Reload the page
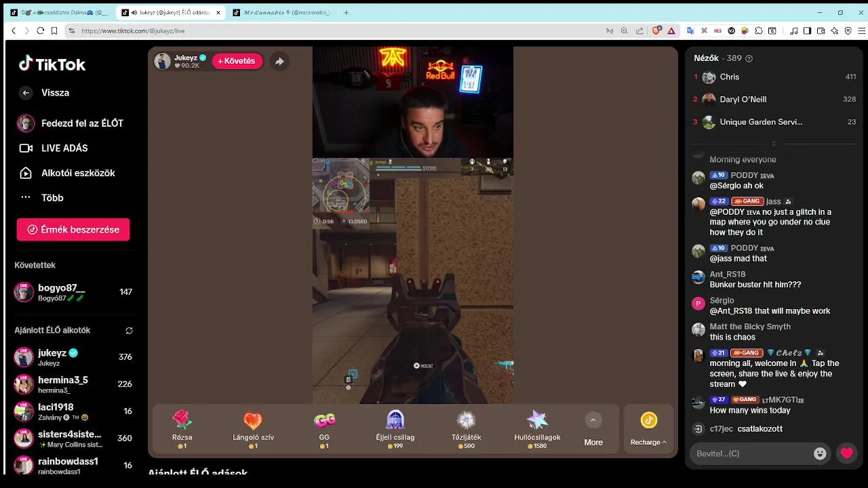The height and width of the screenshot is (488, 868). click(x=40, y=30)
